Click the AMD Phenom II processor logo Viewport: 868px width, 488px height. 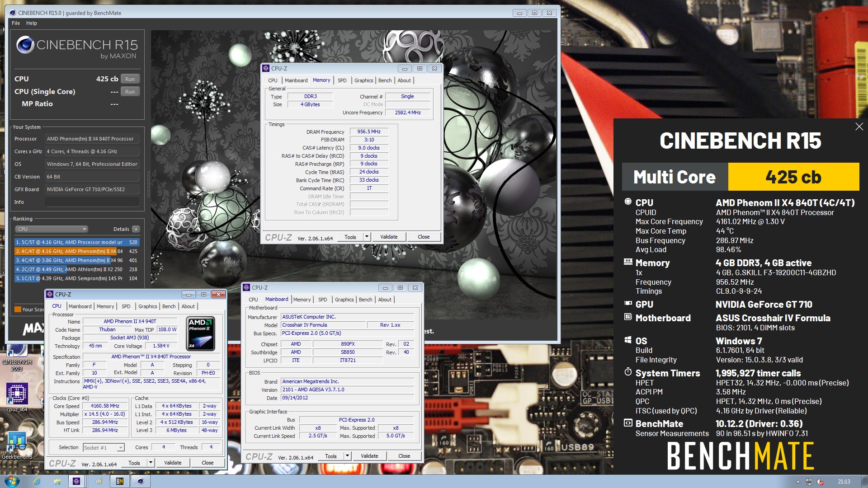tap(200, 334)
